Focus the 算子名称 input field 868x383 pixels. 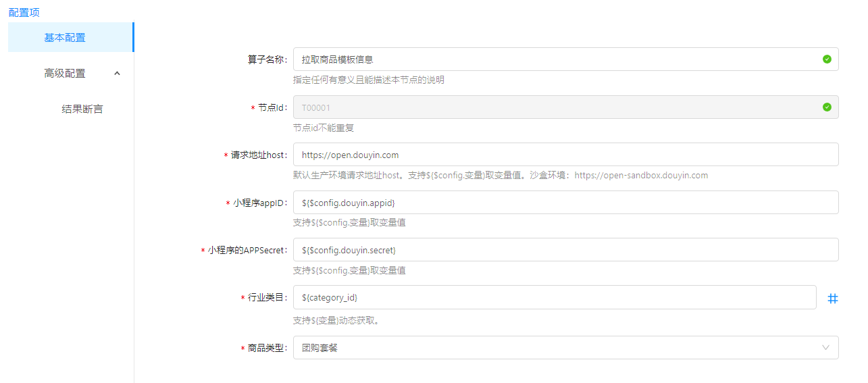(554, 59)
